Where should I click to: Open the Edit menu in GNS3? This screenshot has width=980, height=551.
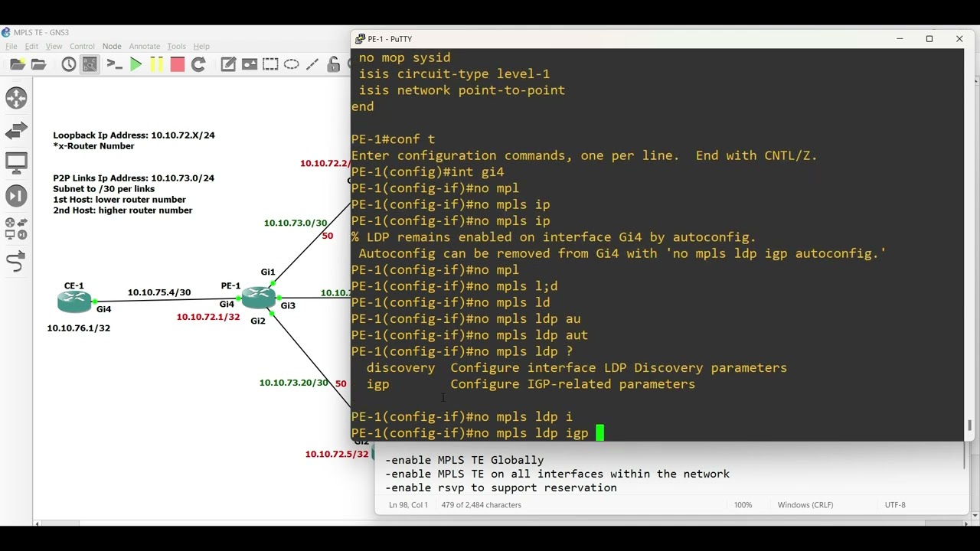pyautogui.click(x=31, y=47)
